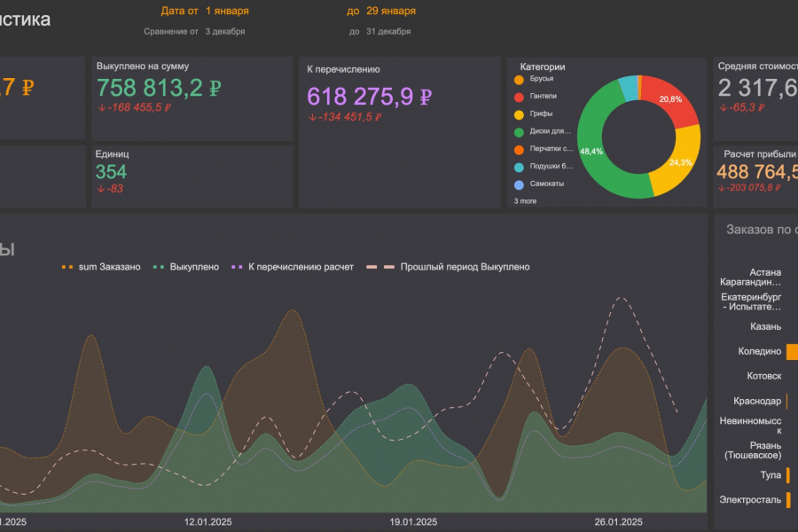Click the 'Казань' warehouse label

click(x=765, y=327)
